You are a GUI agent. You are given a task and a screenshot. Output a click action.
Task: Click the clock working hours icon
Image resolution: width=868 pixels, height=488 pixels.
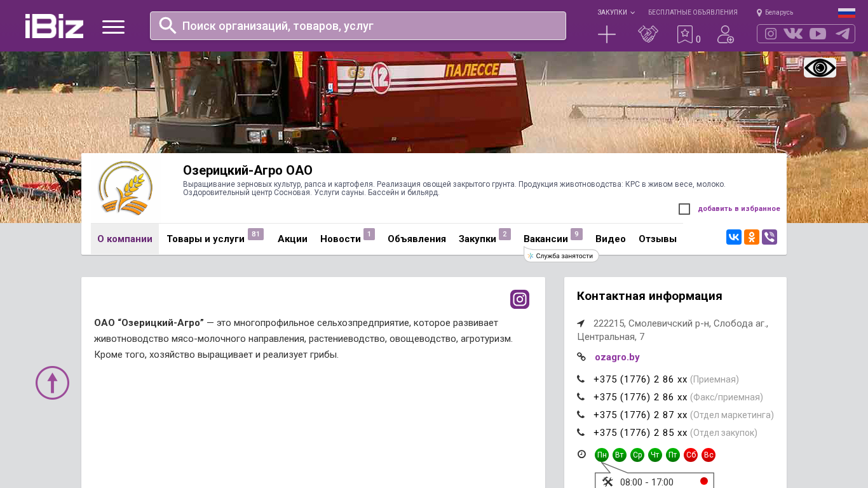(x=581, y=454)
